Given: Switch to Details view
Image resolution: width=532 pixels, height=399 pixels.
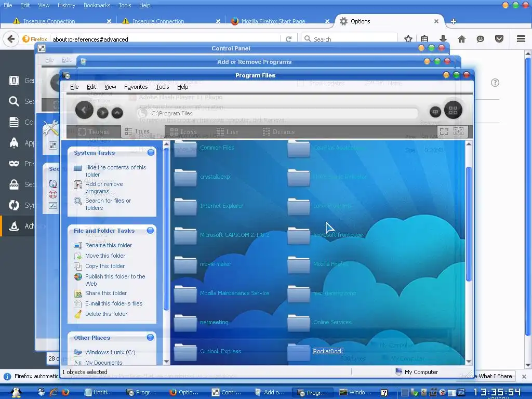Looking at the screenshot, I should 278,132.
